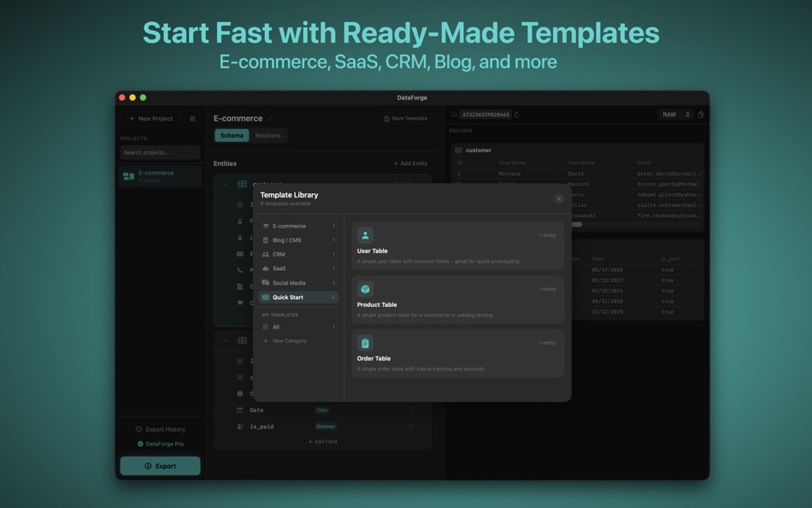Screen dimensions: 812x508
Task: Click the Export button
Action: pos(160,465)
